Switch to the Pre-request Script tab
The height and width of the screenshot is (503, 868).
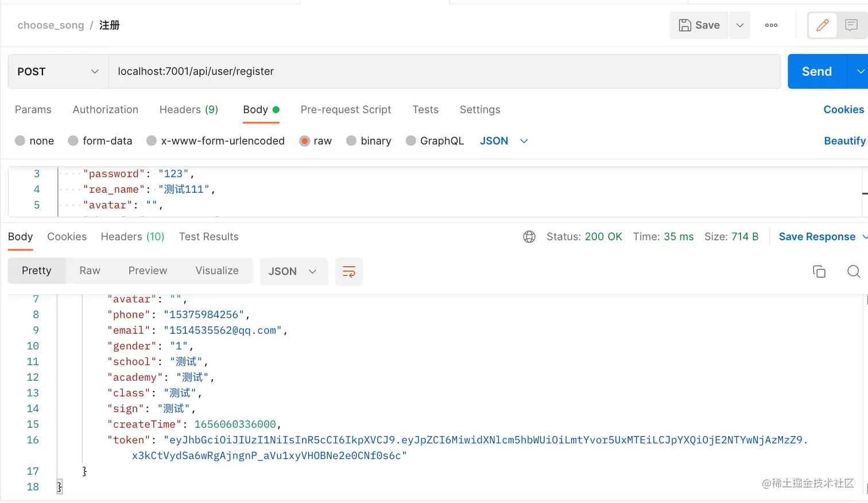[x=346, y=110]
